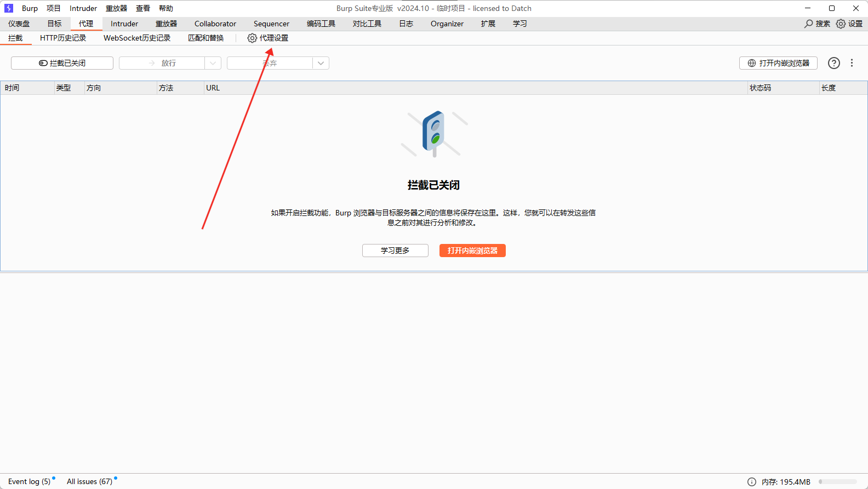The width and height of the screenshot is (868, 489).
Task: Open the 对比工具 tab
Action: coord(367,24)
